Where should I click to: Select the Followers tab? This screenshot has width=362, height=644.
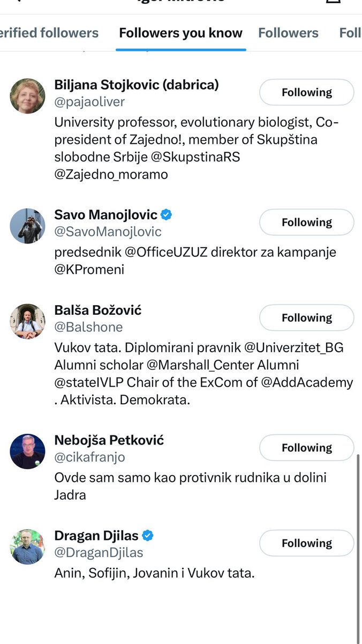click(288, 33)
